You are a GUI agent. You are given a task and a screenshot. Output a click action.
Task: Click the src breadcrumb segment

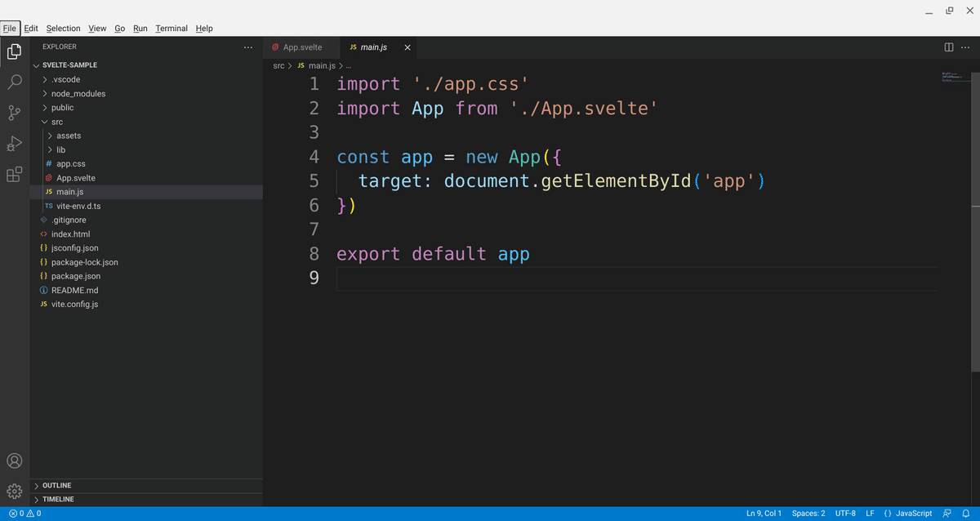(x=278, y=65)
